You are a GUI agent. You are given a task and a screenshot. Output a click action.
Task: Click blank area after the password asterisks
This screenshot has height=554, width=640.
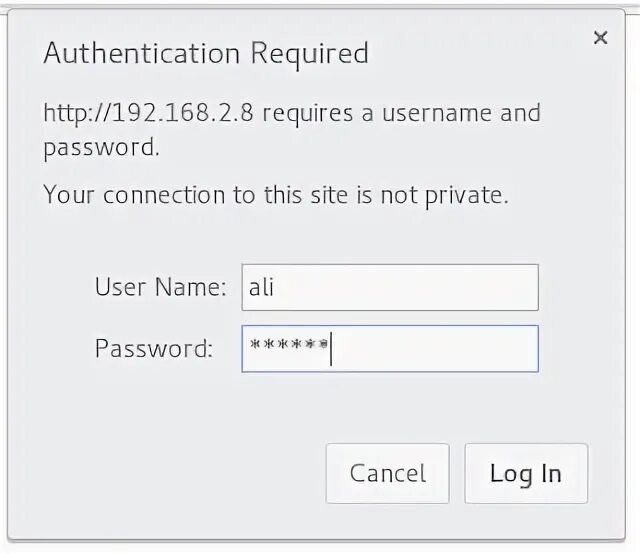(x=440, y=348)
